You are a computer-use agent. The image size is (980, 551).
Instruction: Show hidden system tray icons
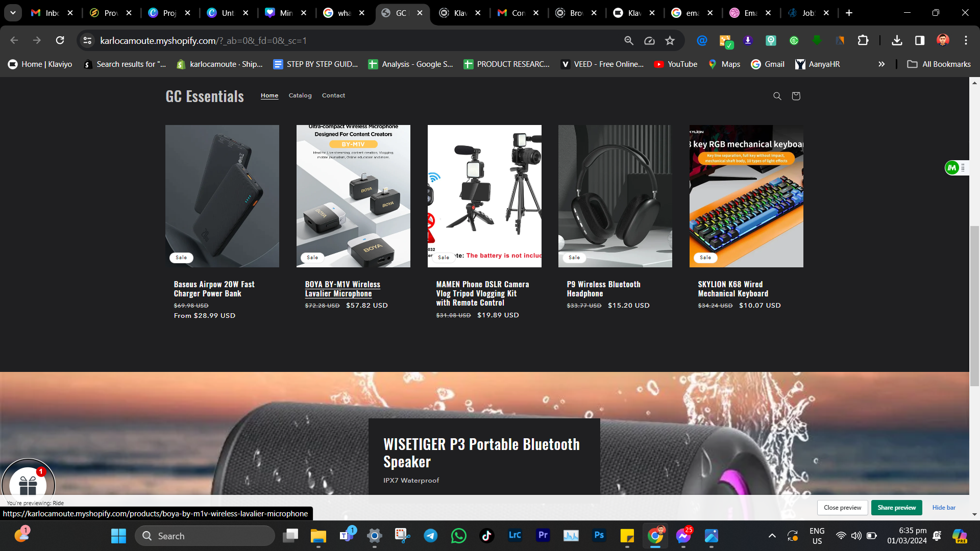tap(772, 536)
